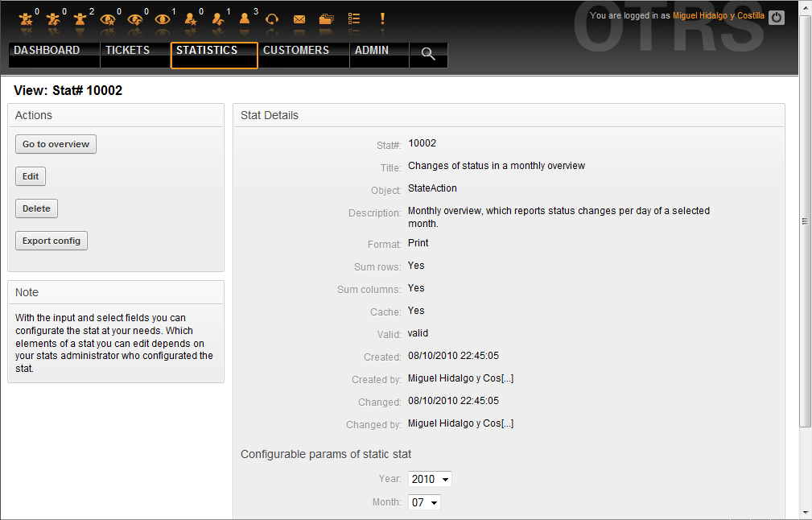Click the checklist icon in top toolbar

(x=354, y=19)
